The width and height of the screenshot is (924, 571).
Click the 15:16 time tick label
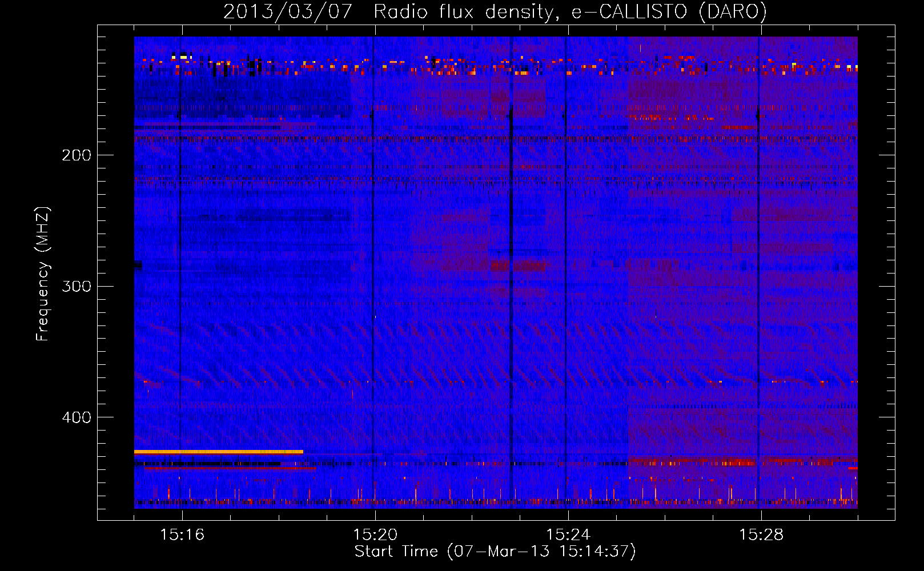tap(182, 534)
